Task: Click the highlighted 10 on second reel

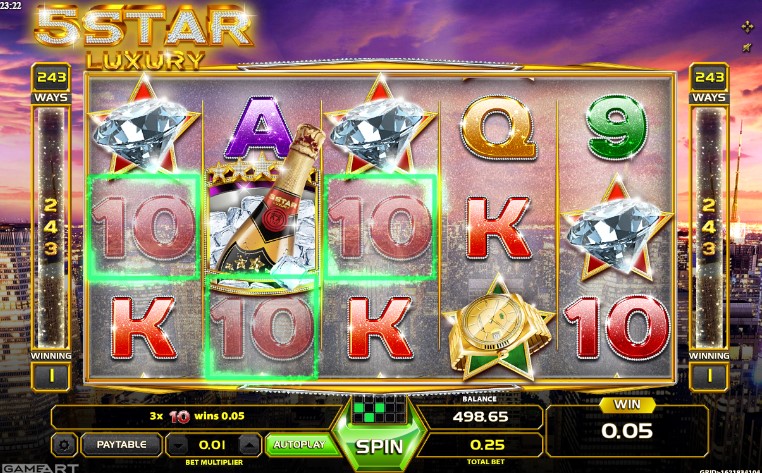Action: click(x=261, y=328)
